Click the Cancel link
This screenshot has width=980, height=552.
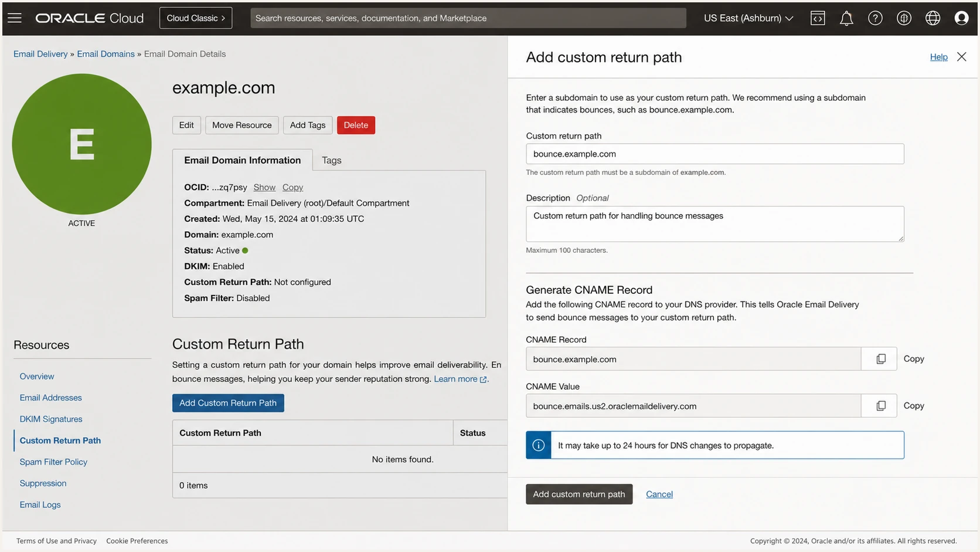[659, 494]
